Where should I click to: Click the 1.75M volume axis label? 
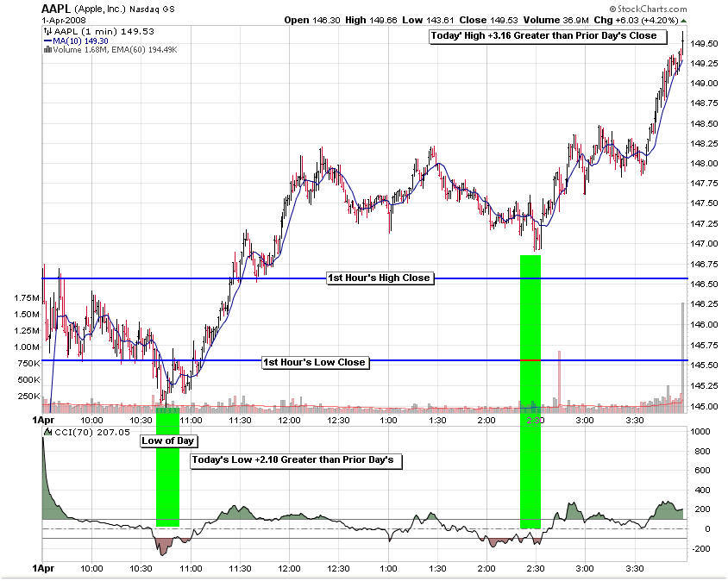click(x=27, y=298)
